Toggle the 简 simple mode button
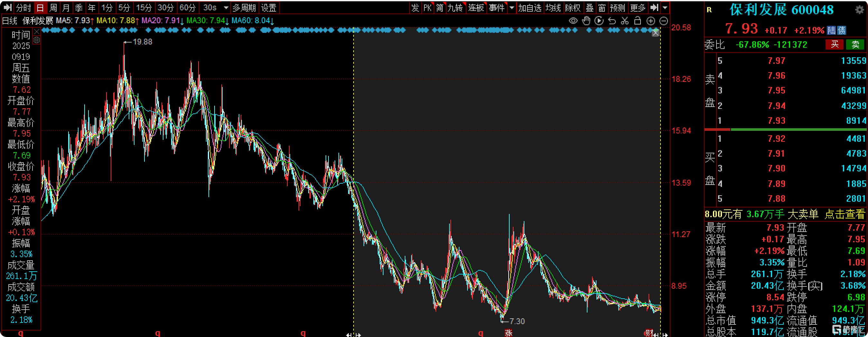Viewport: 868px width, 337px height. point(440,8)
